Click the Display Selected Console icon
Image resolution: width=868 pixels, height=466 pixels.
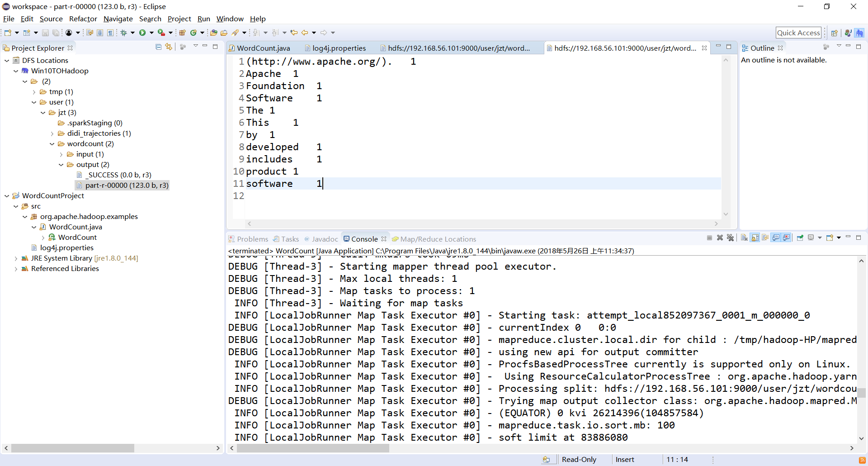(x=811, y=238)
